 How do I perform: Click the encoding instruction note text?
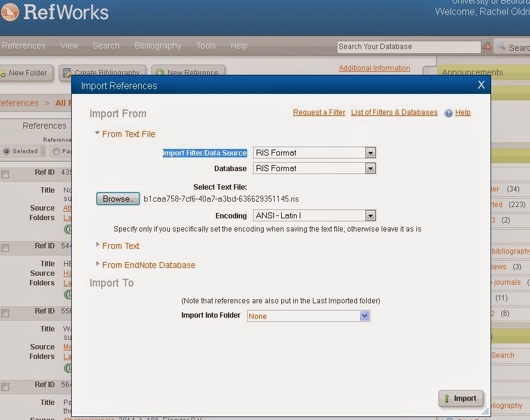coord(267,229)
